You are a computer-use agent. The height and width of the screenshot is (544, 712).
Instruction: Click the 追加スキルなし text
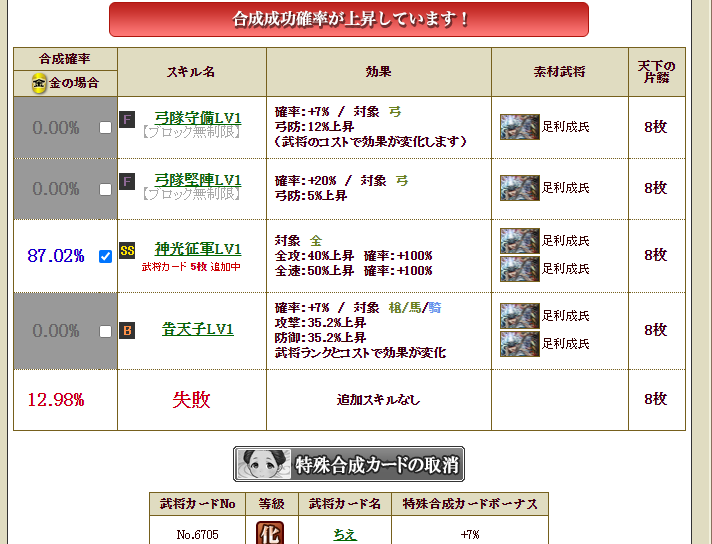[378, 400]
